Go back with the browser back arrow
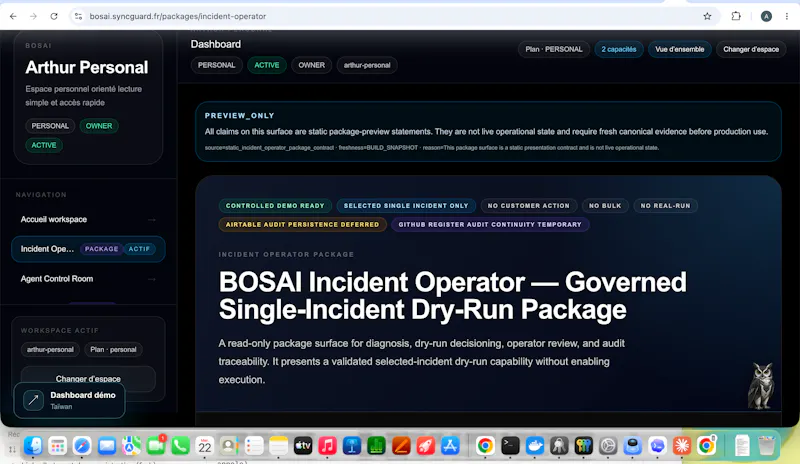This screenshot has height=464, width=800. pos(13,16)
